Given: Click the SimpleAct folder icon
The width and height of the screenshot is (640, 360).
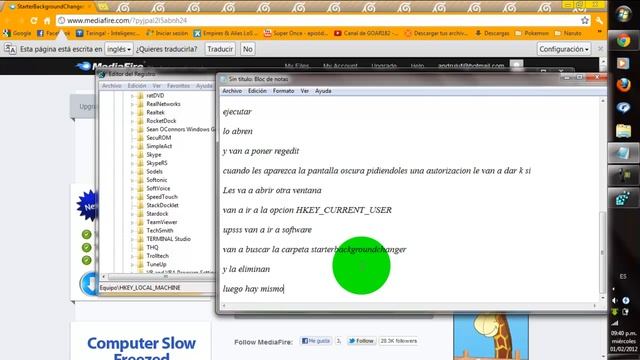Looking at the screenshot, I should 140,146.
